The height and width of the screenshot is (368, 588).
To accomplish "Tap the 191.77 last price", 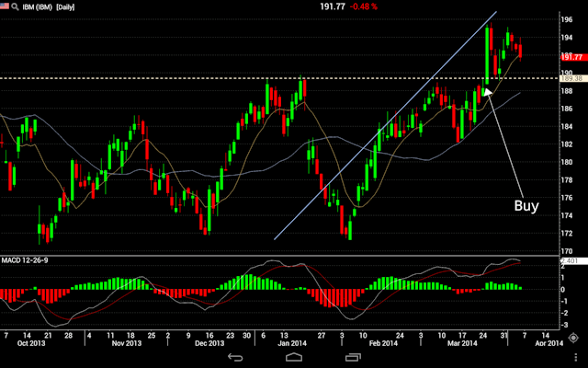I will coord(333,6).
